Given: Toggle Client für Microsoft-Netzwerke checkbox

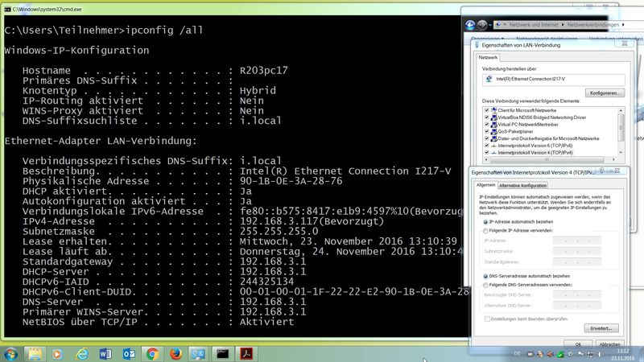Looking at the screenshot, I should point(487,110).
